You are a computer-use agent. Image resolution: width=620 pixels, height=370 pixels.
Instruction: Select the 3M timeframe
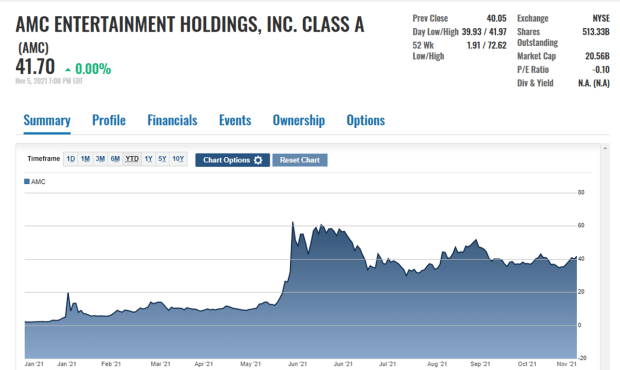[x=100, y=159]
